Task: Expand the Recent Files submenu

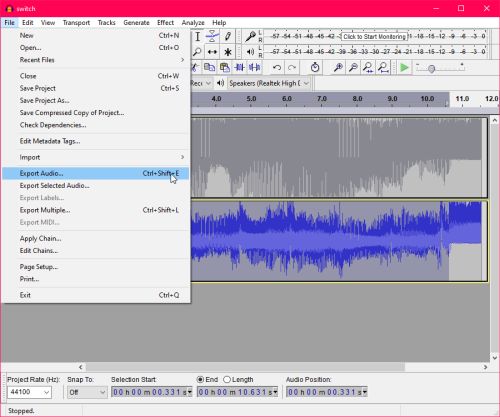Action: 96,60
